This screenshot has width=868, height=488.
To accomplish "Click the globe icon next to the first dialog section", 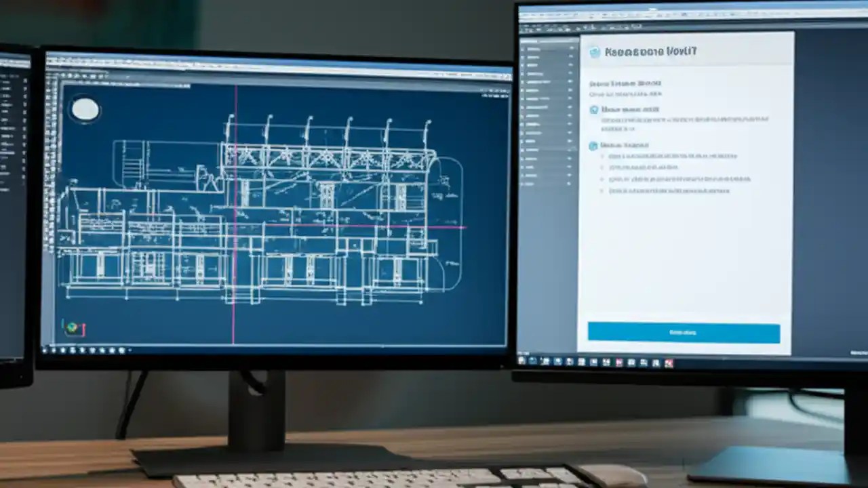I will click(x=594, y=109).
